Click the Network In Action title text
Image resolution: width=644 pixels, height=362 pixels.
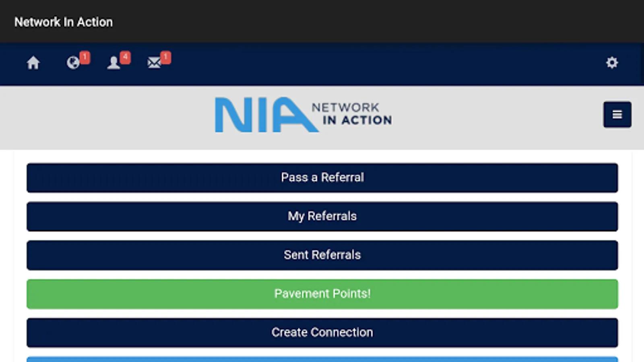pyautogui.click(x=64, y=22)
